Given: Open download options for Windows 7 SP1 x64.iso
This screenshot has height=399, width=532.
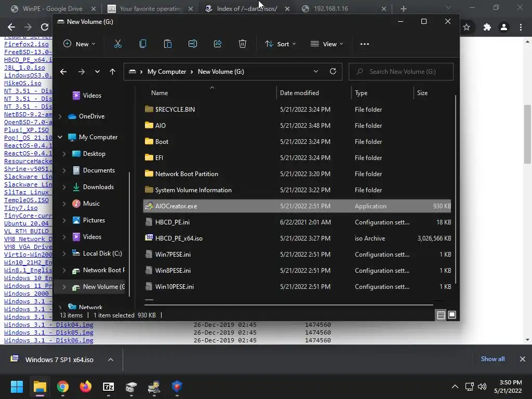Looking at the screenshot, I should click(111, 360).
